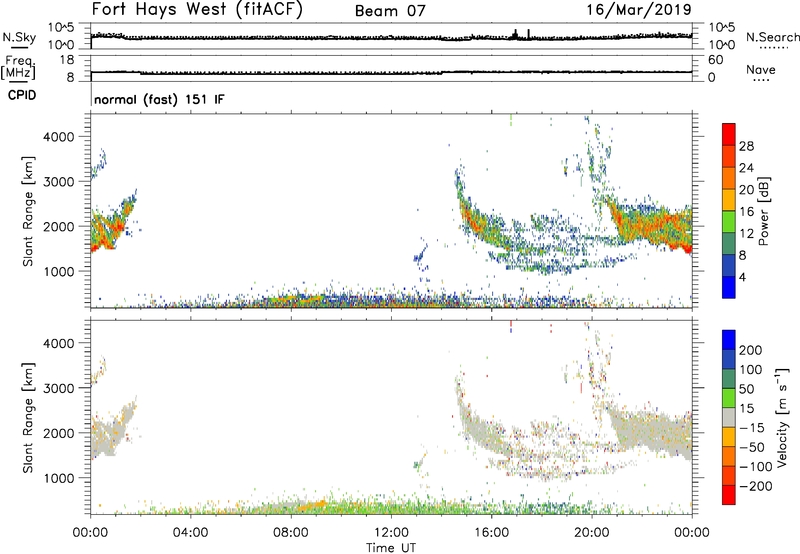Click the "Nave" legend label
The width and height of the screenshot is (800, 554).
tap(761, 69)
